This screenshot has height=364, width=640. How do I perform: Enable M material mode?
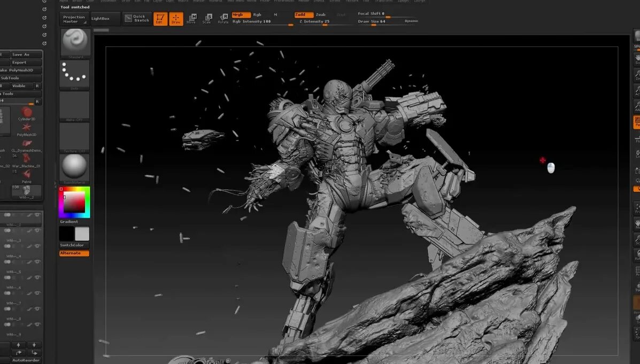(275, 14)
